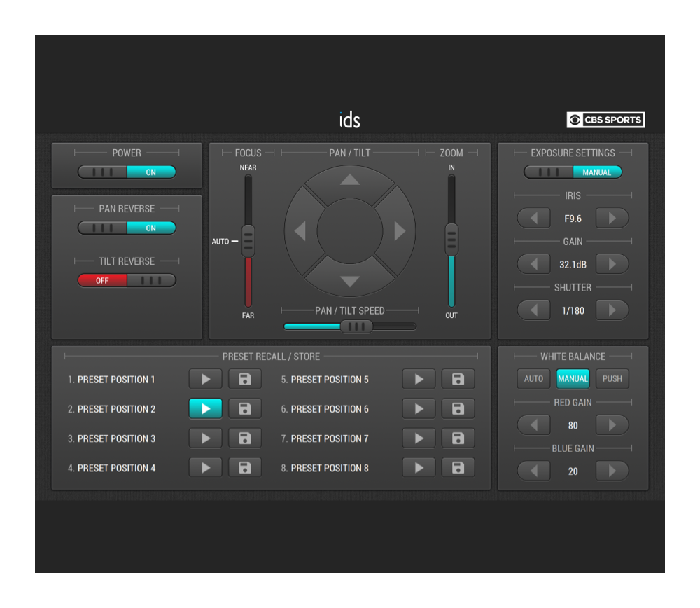This screenshot has height=608, width=700.
Task: Store Preset Position 3 with save icon
Action: (245, 438)
